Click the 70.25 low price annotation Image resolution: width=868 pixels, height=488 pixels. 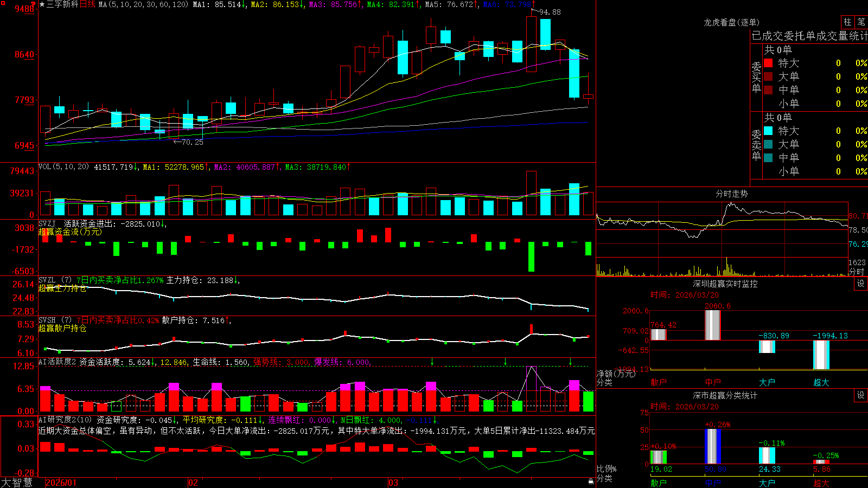pyautogui.click(x=192, y=142)
